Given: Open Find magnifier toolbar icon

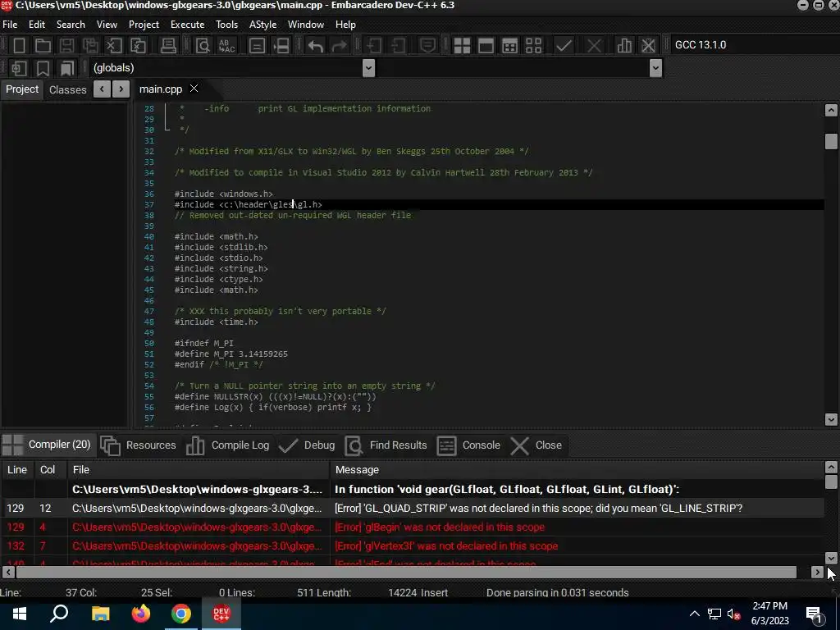Looking at the screenshot, I should tap(203, 46).
